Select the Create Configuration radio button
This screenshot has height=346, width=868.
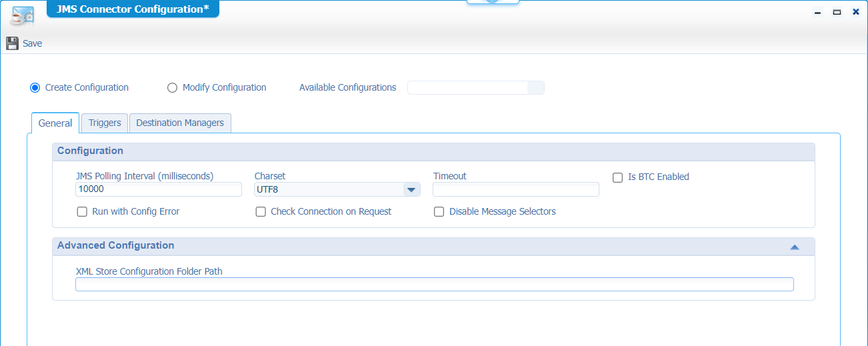point(35,88)
